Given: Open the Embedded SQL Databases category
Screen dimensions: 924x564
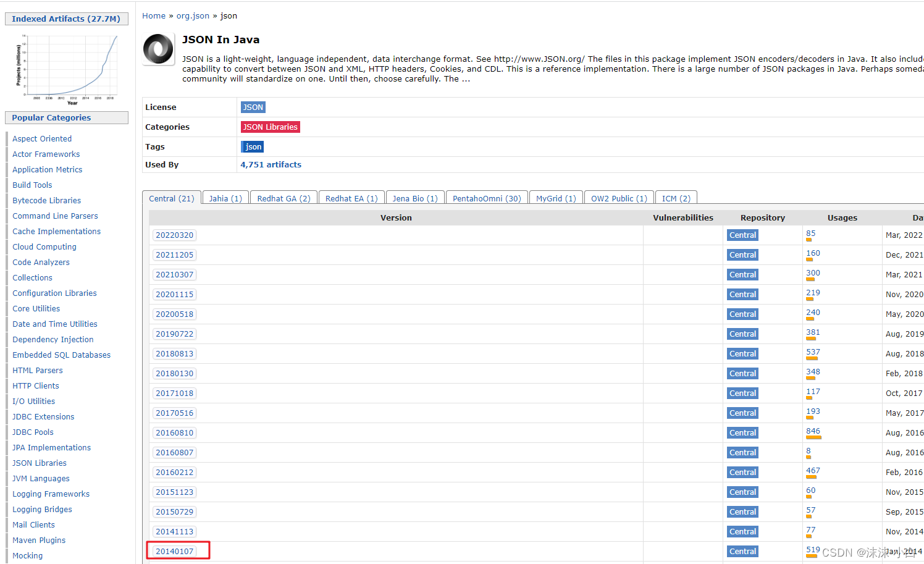Looking at the screenshot, I should tap(62, 355).
